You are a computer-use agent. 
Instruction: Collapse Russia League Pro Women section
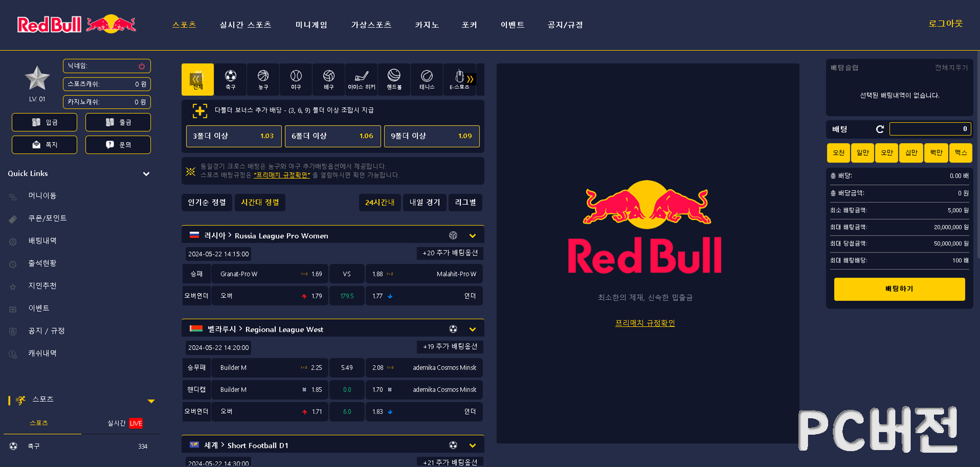[473, 236]
